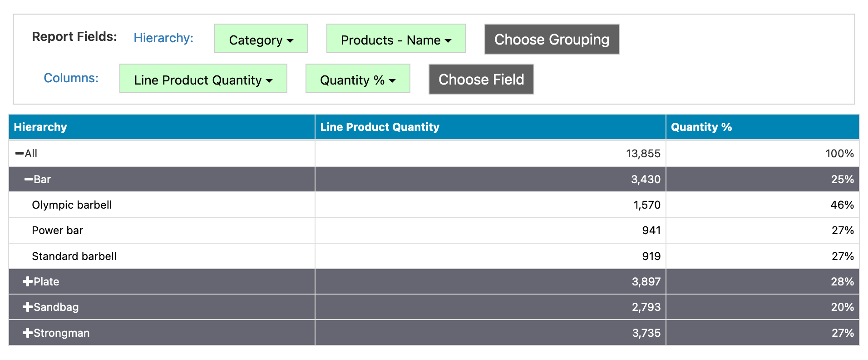Sort by Line Product Quantity header

pyautogui.click(x=380, y=127)
